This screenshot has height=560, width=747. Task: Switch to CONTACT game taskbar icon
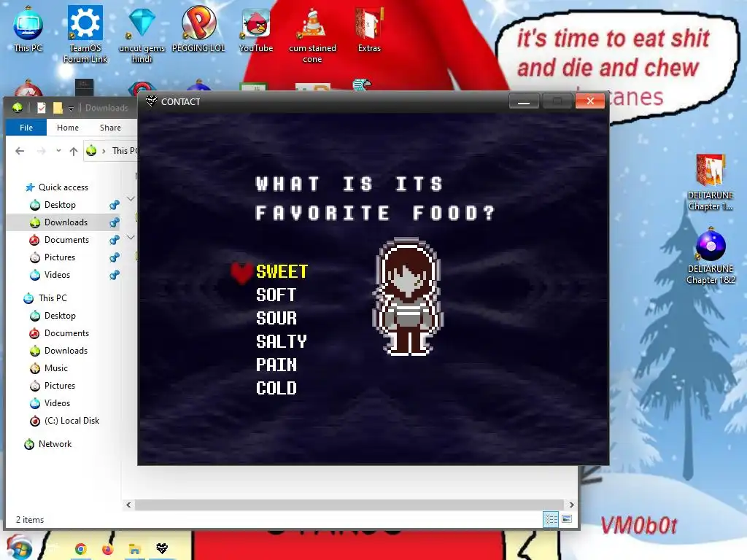tap(162, 548)
